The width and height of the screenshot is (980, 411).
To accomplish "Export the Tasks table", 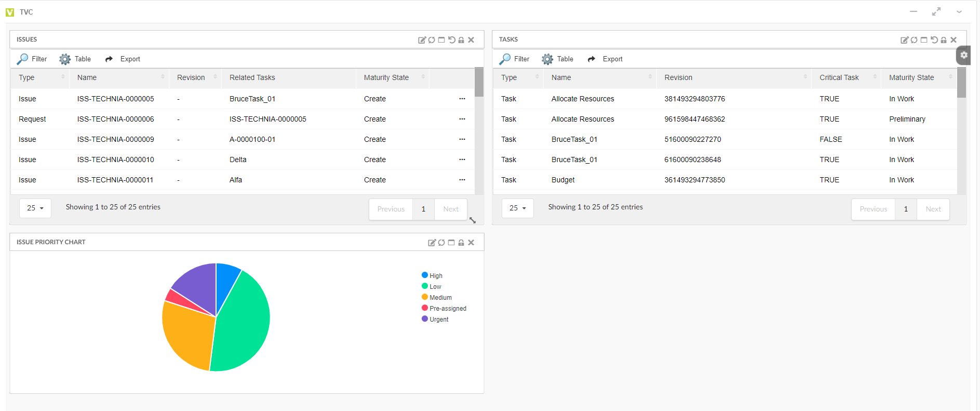I will pos(605,59).
